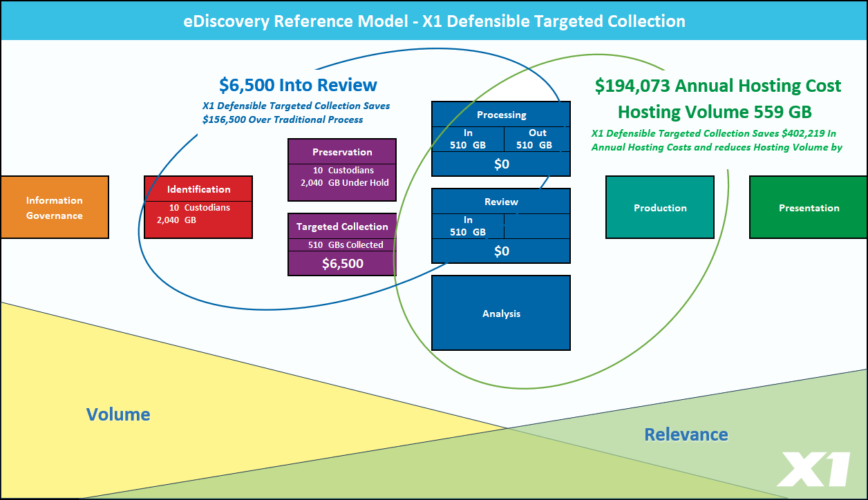The width and height of the screenshot is (868, 500).
Task: Click the green Presentation box
Action: click(809, 207)
